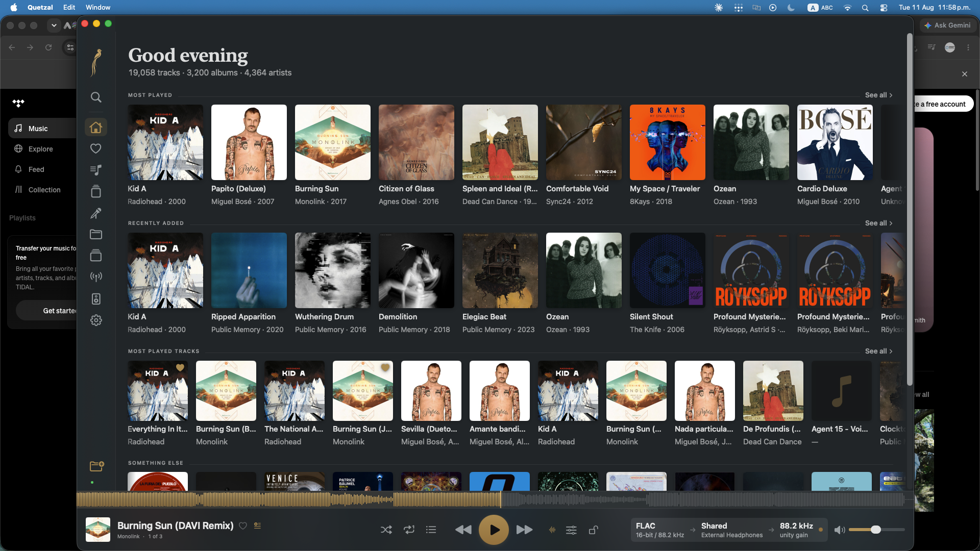
Task: Toggle shuffle playback
Action: (x=386, y=530)
